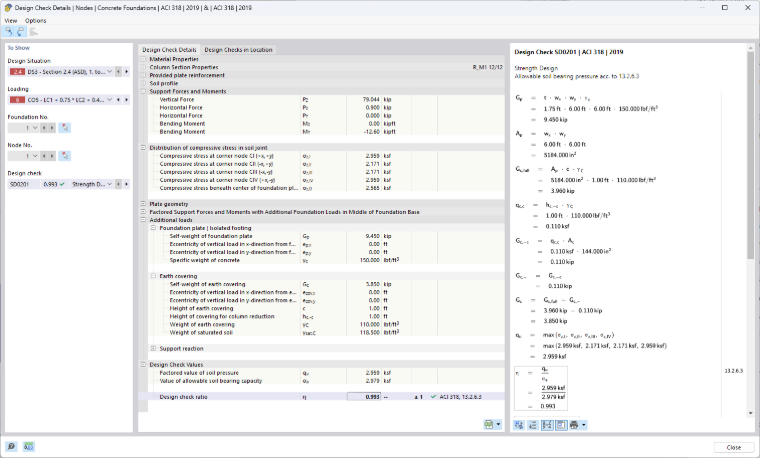Advance to the next Design check

(x=127, y=184)
